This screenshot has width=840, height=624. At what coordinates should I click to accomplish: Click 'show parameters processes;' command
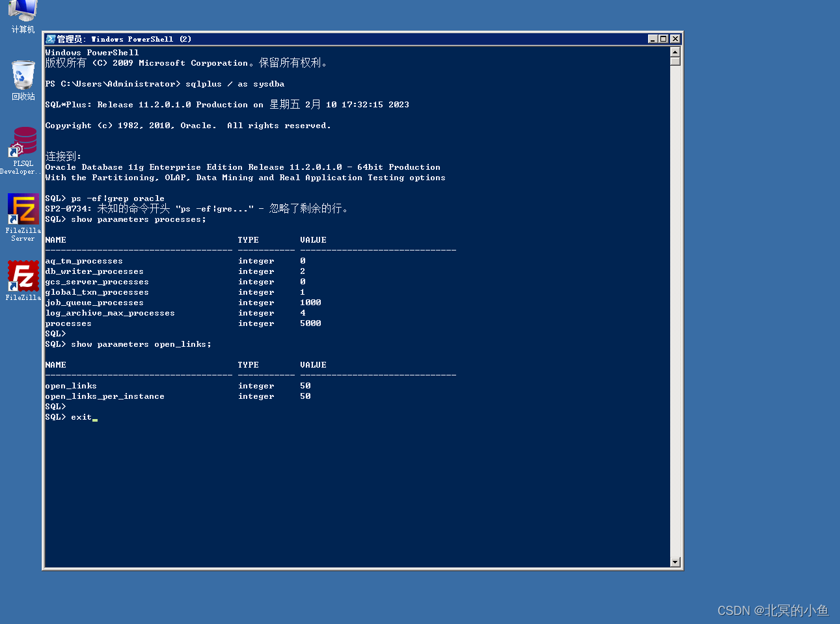click(x=139, y=219)
